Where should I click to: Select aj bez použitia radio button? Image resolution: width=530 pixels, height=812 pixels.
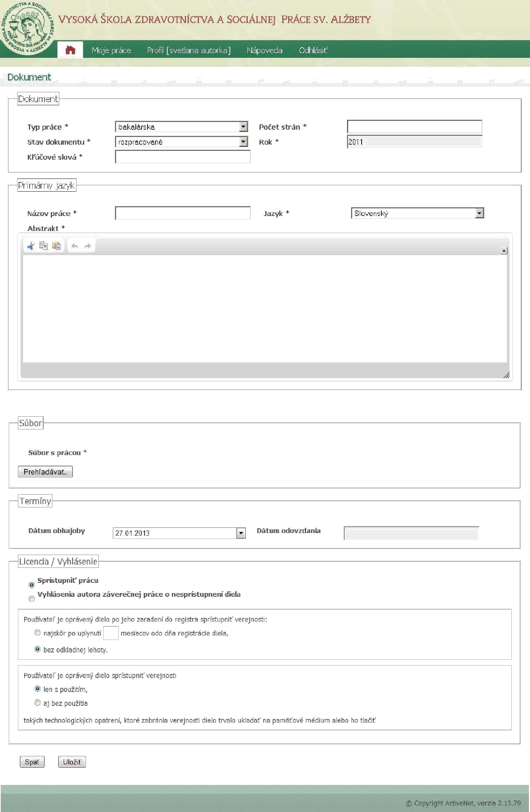click(37, 703)
